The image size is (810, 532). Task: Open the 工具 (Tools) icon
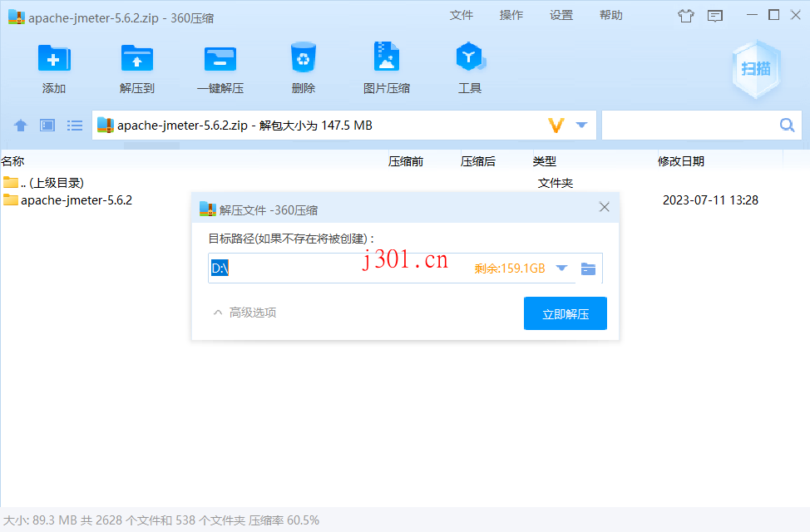[470, 57]
